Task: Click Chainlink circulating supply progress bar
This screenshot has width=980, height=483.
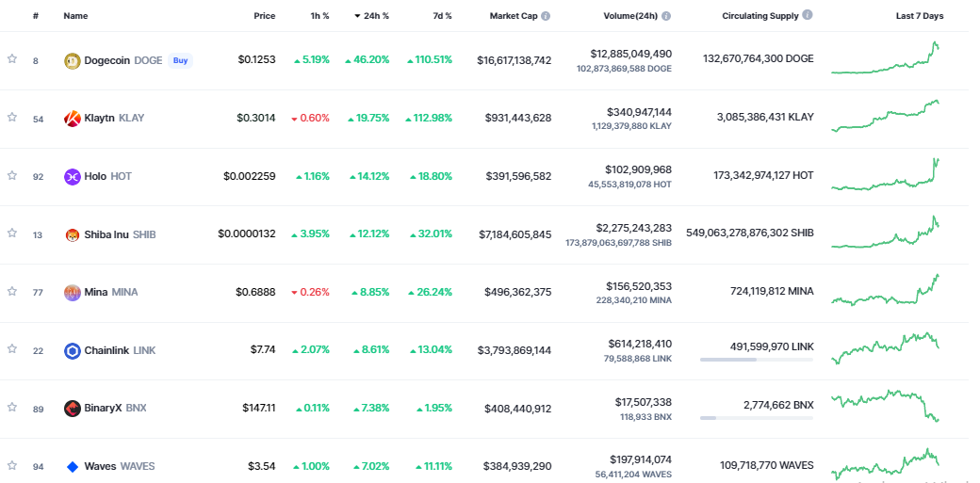Action: [757, 360]
